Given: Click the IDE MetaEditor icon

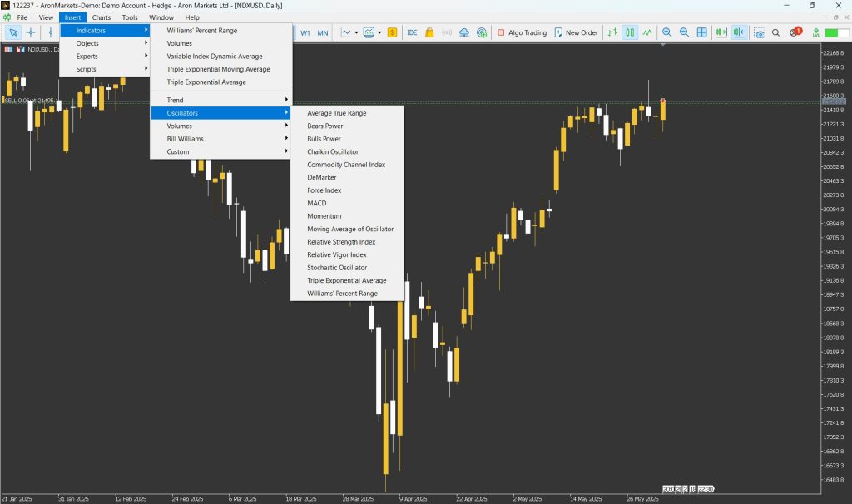Looking at the screenshot, I should click(412, 32).
